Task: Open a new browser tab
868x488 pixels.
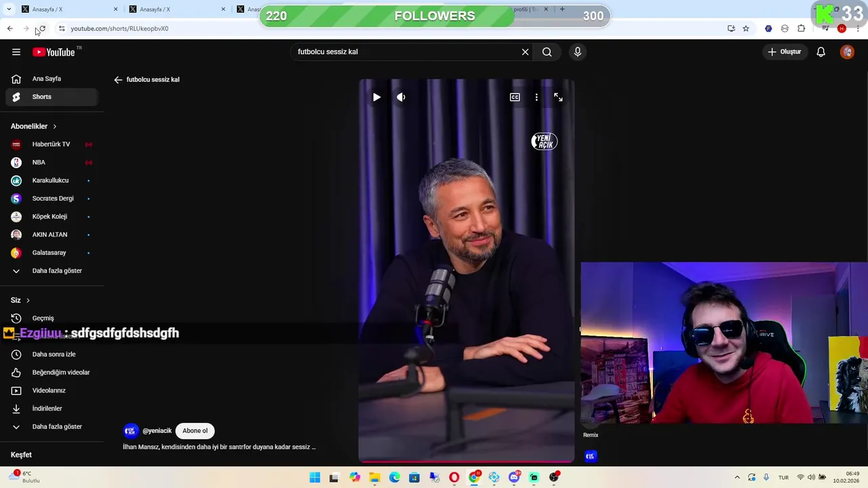Action: pos(562,9)
